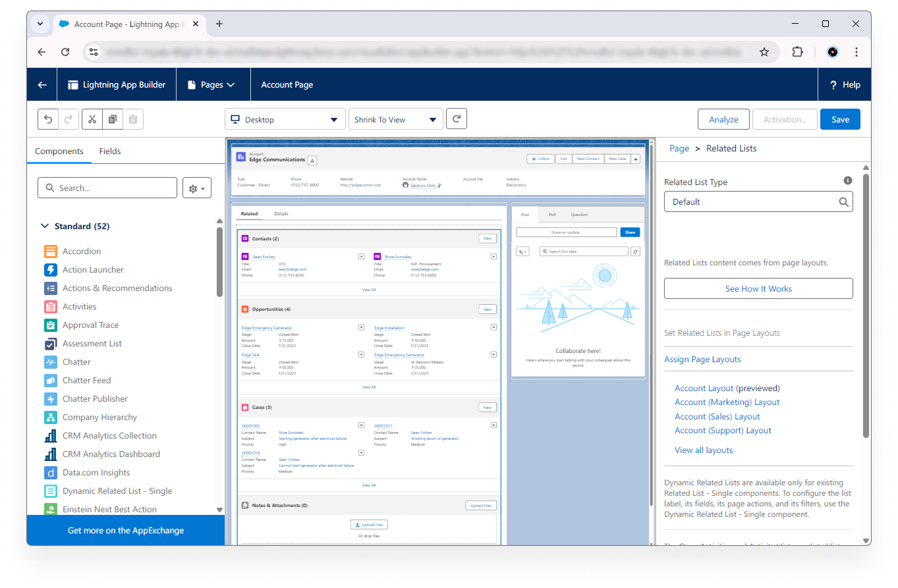898x588 pixels.
Task: Select the CRM Analytics Dashboard icon
Action: (51, 454)
